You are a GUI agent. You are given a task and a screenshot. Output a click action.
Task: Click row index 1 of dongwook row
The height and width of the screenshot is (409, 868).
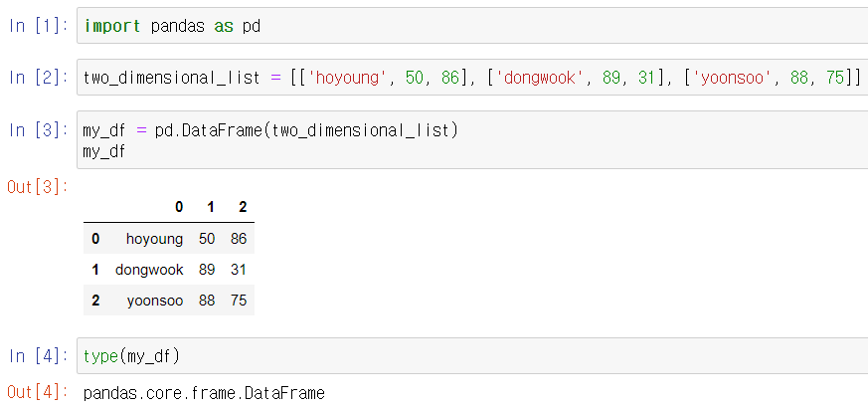[95, 270]
